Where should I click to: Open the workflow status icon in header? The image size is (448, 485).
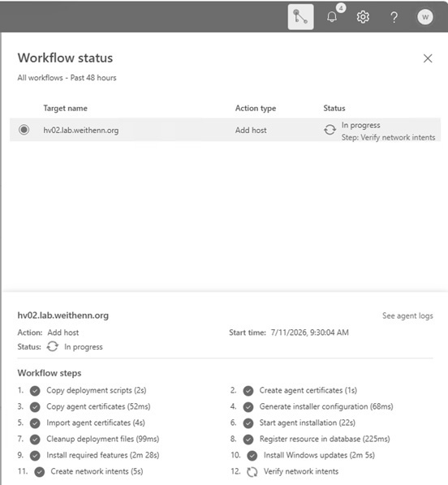click(300, 17)
